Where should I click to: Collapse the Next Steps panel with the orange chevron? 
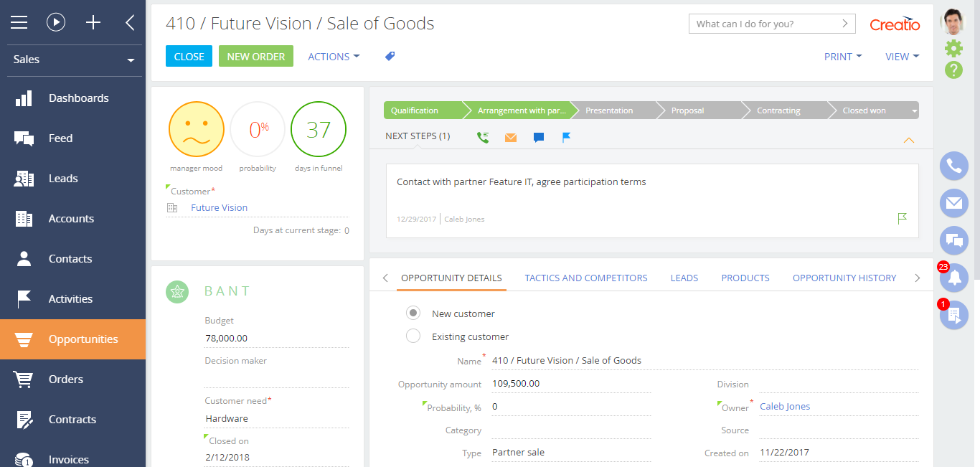point(909,140)
